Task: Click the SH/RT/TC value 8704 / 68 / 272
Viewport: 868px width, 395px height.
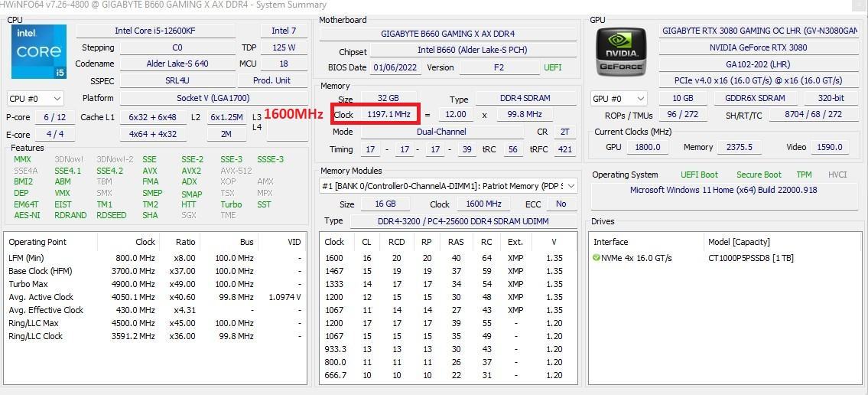Action: click(x=813, y=116)
